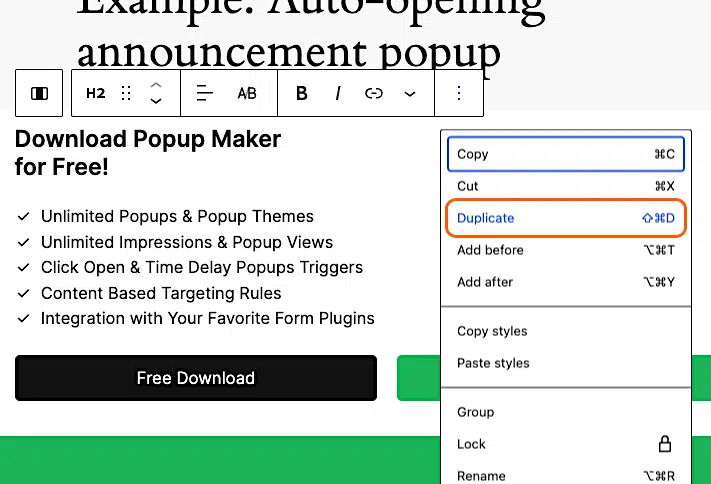Click 'Unlimited Impressions & Popup Views' list item
The width and height of the screenshot is (711, 484).
click(x=187, y=242)
